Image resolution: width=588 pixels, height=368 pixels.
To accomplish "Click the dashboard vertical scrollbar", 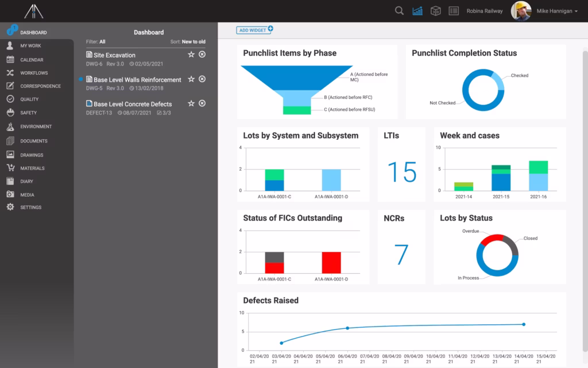I will (x=585, y=201).
